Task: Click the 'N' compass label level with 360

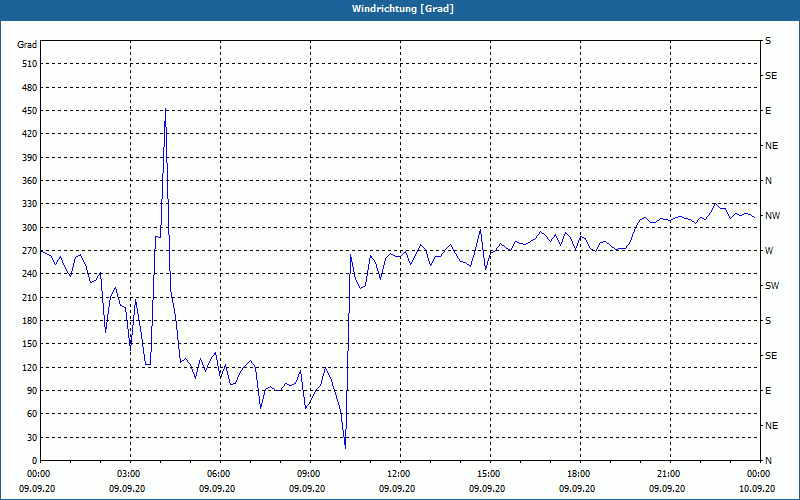Action: pyautogui.click(x=768, y=181)
